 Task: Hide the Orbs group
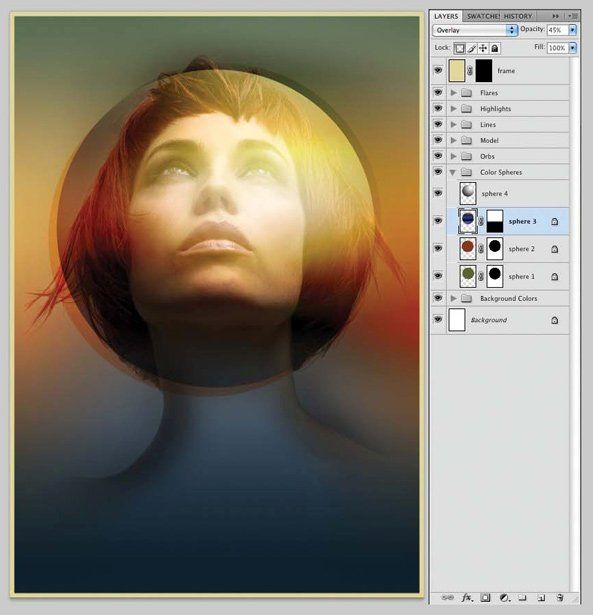tap(438, 156)
